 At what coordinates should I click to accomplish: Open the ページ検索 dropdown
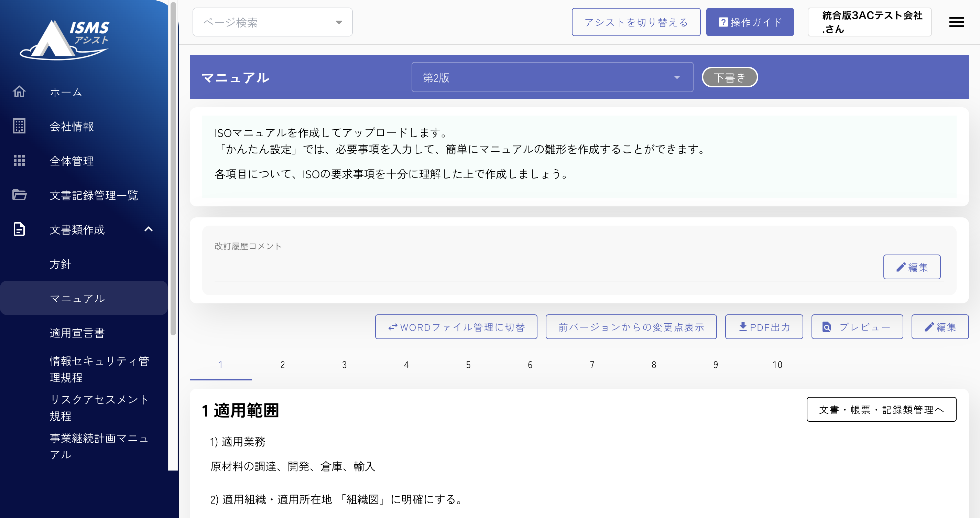[272, 22]
